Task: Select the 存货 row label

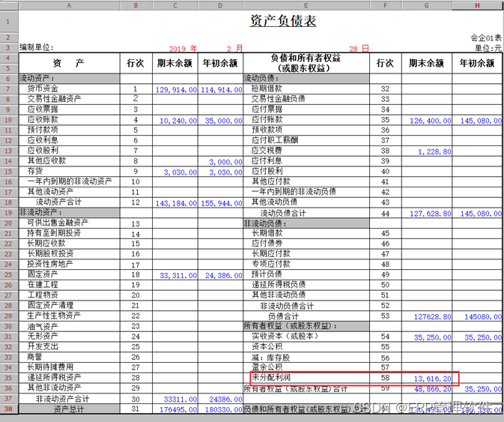Action: coord(35,171)
